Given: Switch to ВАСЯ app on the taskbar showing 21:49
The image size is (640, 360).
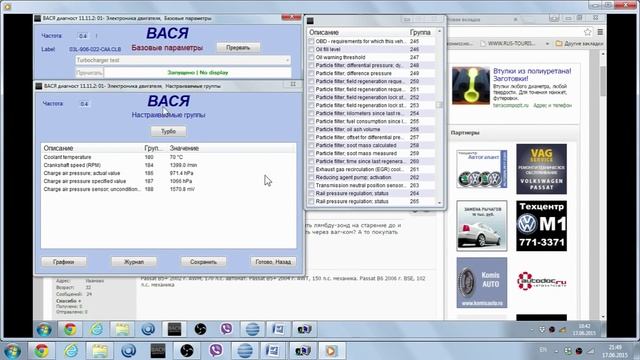Looking at the screenshot, I should tap(158, 351).
